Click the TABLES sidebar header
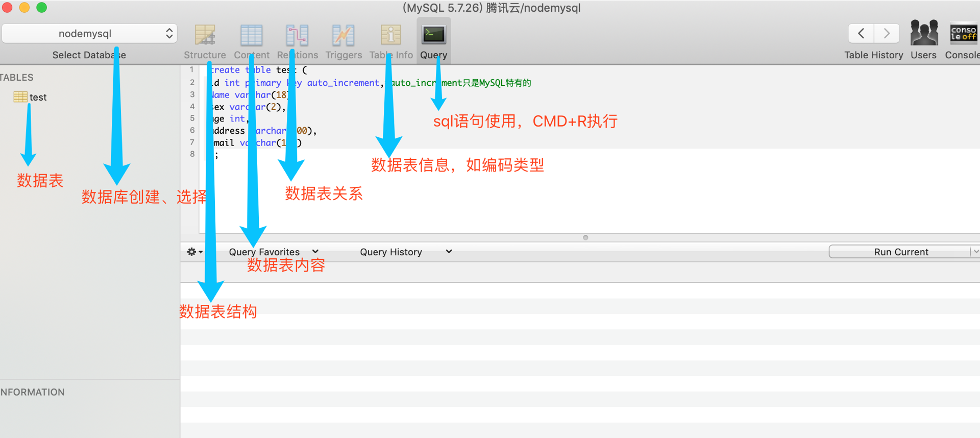This screenshot has height=438, width=980. 16,78
